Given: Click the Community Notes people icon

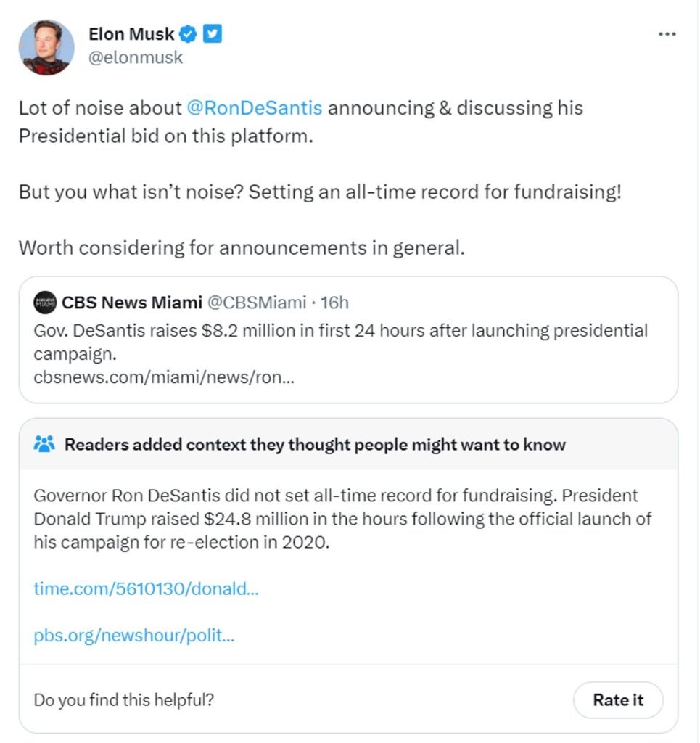Looking at the screenshot, I should (44, 444).
